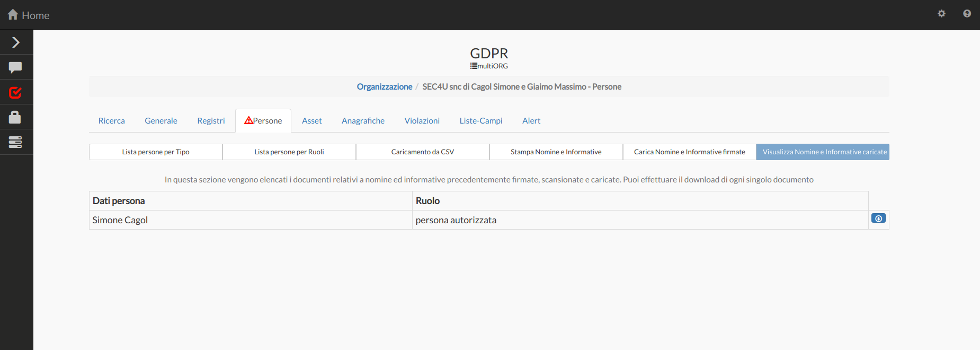
Task: Select the red checkmark sidebar icon
Action: coord(15,92)
